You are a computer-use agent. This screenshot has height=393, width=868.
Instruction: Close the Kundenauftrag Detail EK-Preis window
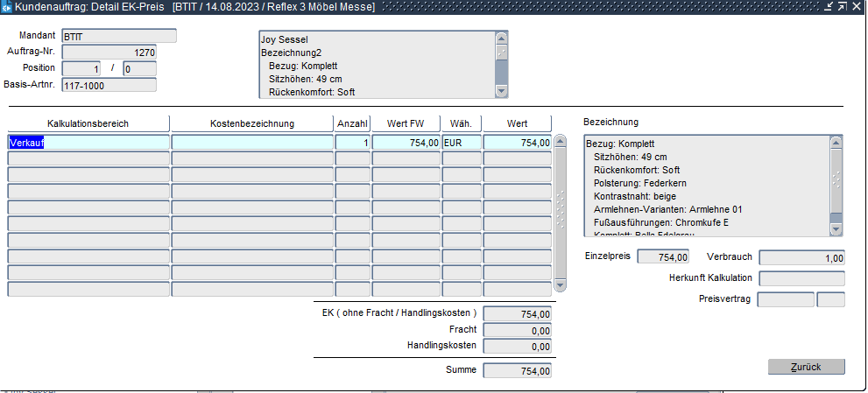857,7
